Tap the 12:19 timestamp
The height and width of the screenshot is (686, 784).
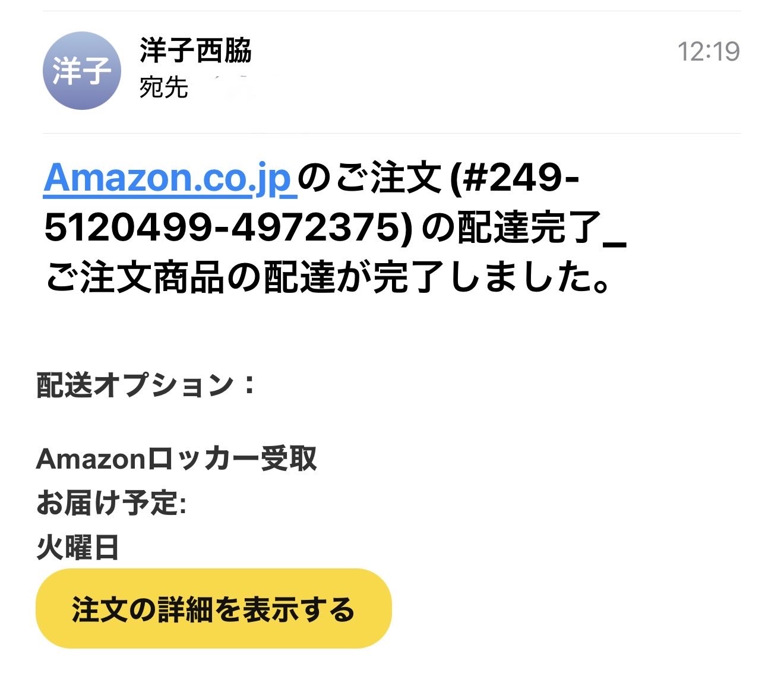pyautogui.click(x=709, y=52)
